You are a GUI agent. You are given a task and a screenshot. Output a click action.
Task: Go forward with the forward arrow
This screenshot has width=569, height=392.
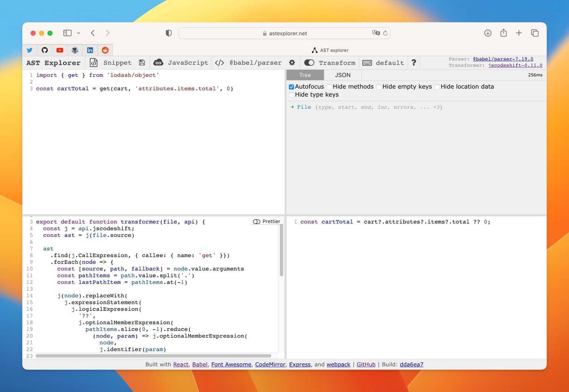click(x=107, y=33)
